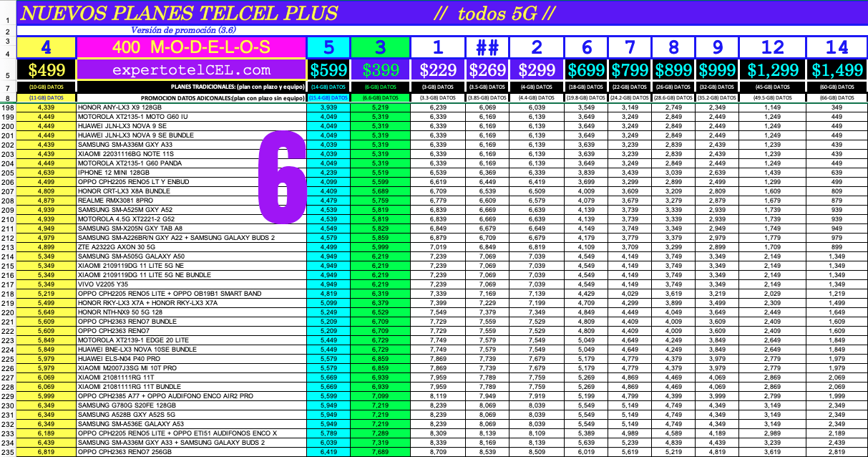Click 'SAMSUNG A528B GXY A52S 5G' cell
This screenshot has width=868, height=457.
coord(191,415)
